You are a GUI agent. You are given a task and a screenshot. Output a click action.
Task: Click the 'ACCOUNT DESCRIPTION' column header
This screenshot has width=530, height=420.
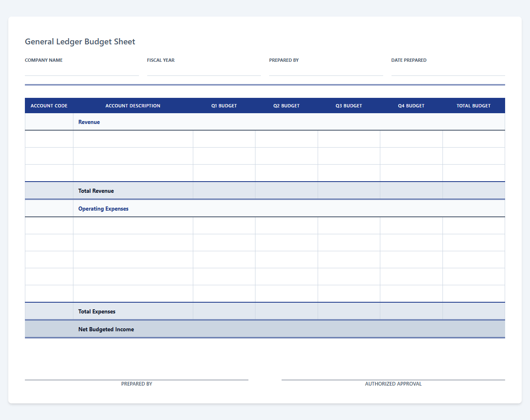point(133,106)
